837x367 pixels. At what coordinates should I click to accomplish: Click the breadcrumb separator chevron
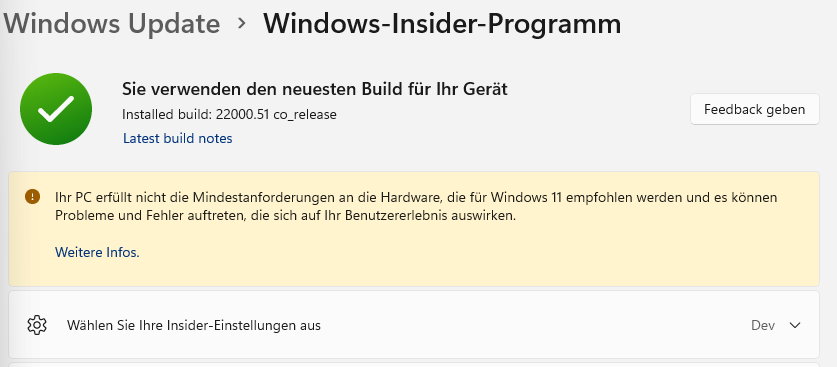click(x=242, y=23)
